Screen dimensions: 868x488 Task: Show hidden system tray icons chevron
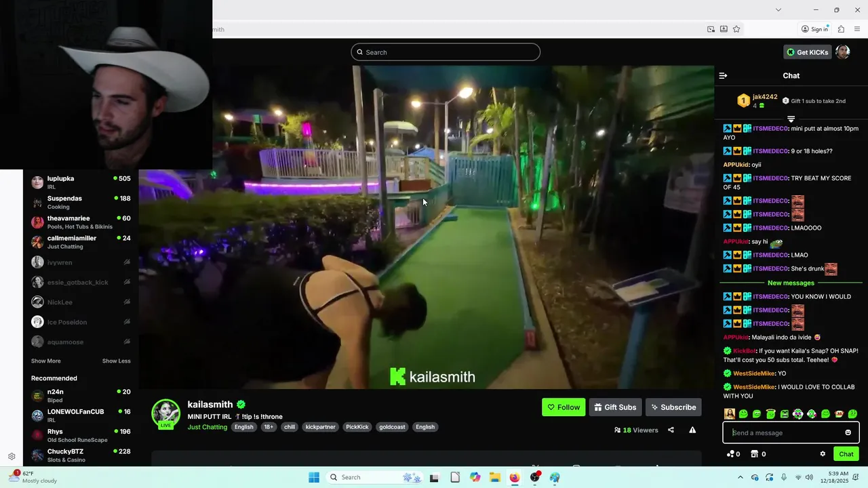point(740,477)
